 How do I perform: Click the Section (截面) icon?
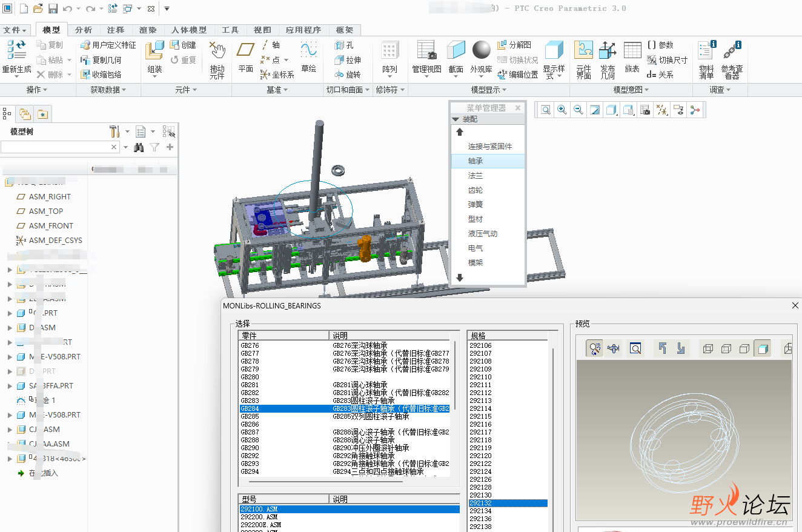tap(456, 50)
